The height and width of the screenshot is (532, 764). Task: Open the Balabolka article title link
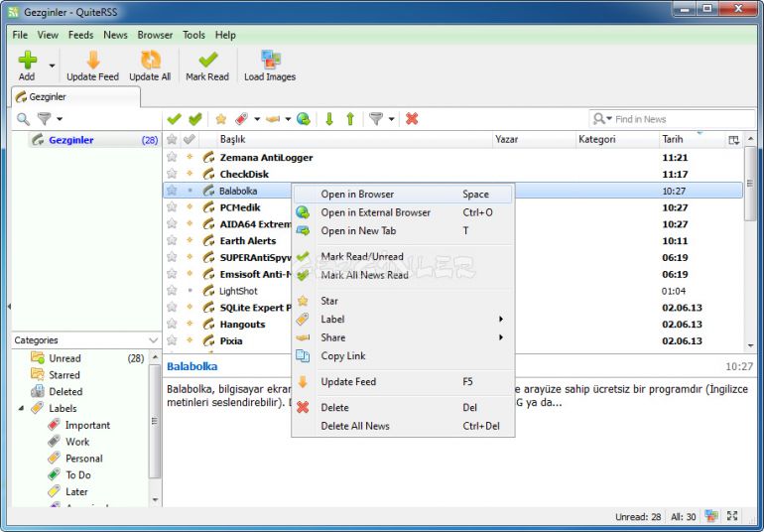191,366
